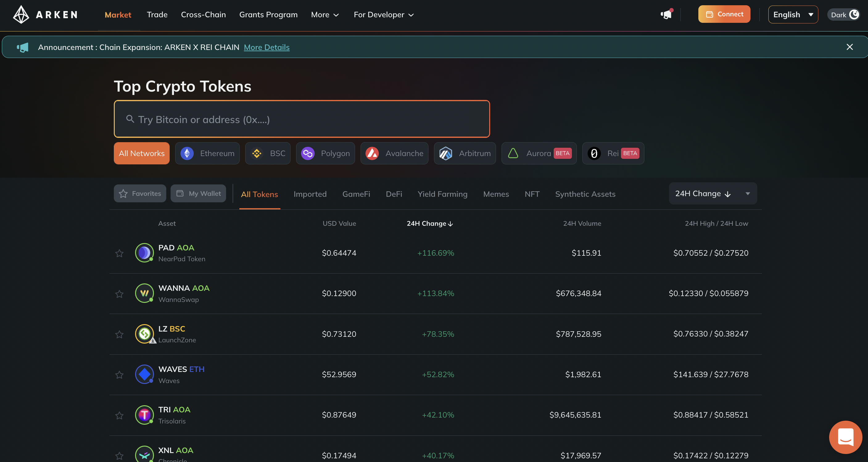Click the announcement banner megaphone icon
Image resolution: width=868 pixels, height=462 pixels.
(x=23, y=47)
